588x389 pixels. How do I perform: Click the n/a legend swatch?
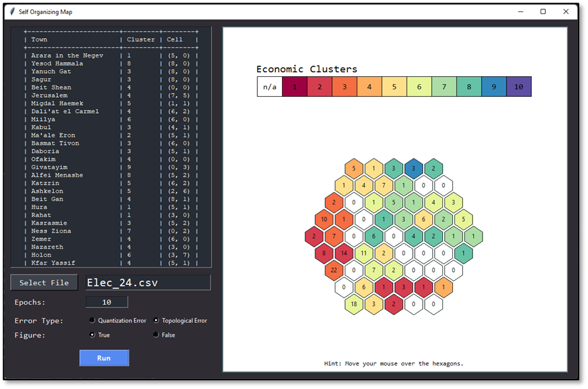[270, 87]
